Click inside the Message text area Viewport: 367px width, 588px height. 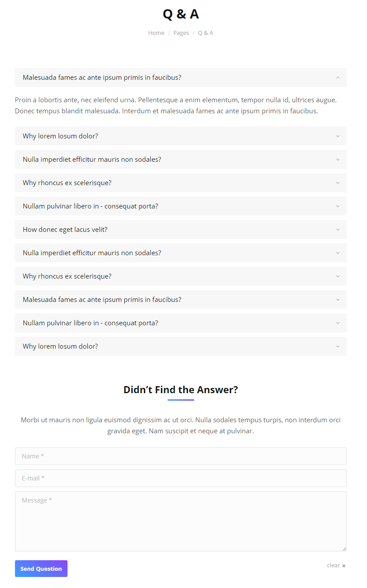(180, 521)
